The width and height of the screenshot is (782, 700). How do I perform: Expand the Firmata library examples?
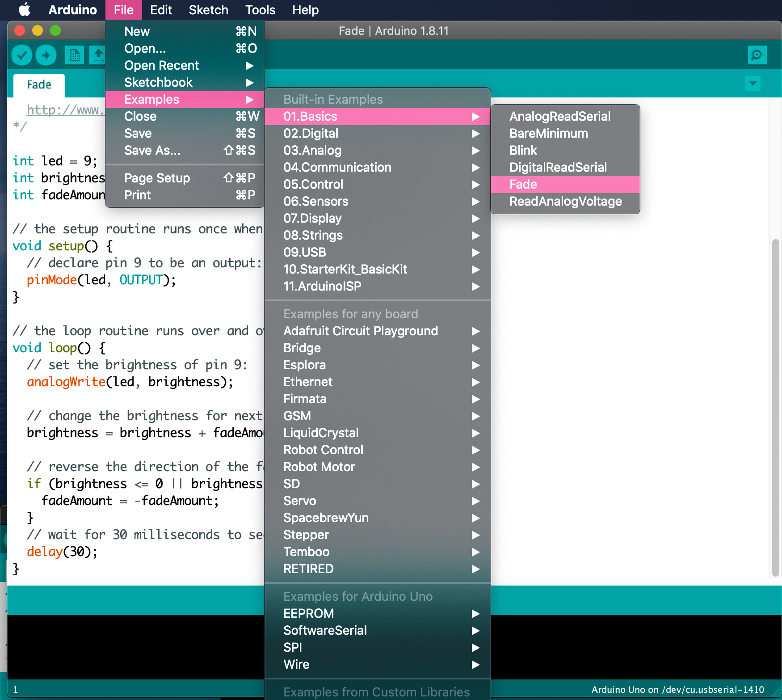pyautogui.click(x=378, y=399)
